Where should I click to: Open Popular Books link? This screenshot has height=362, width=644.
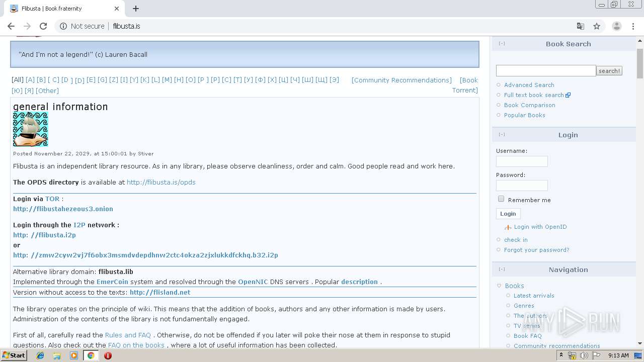525,115
